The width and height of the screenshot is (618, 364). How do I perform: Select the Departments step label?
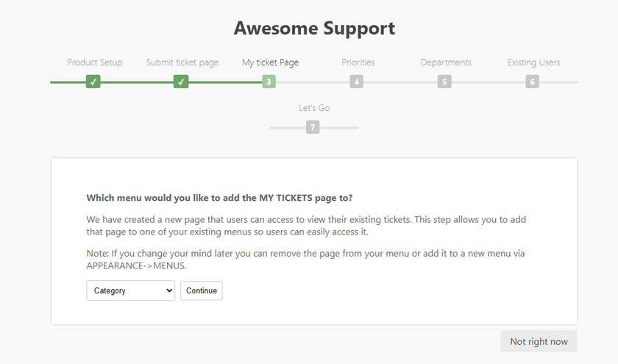(446, 63)
